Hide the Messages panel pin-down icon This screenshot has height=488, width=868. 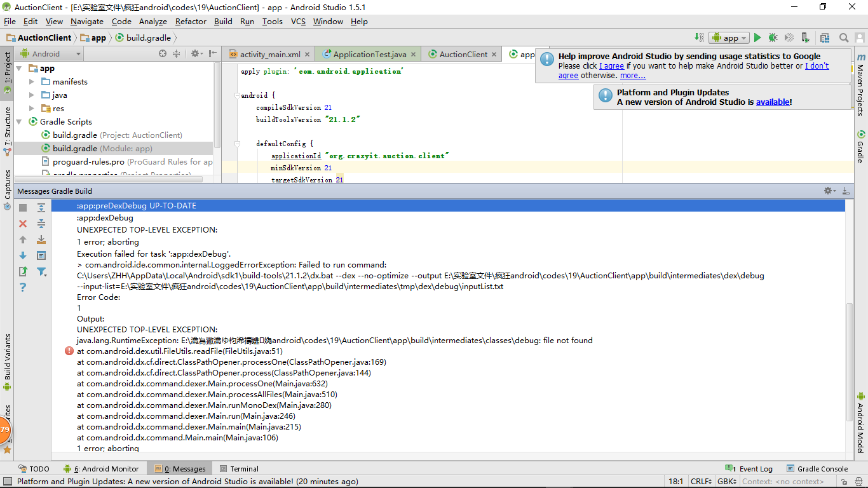coord(846,191)
